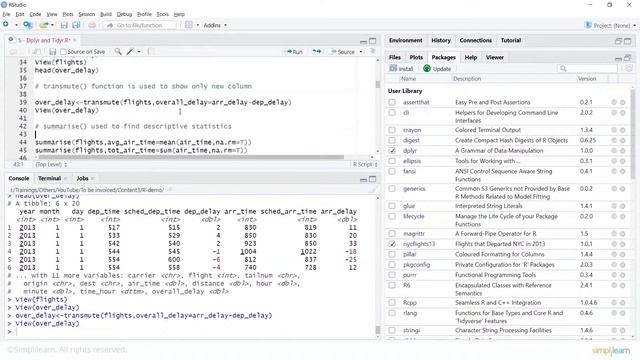The width and height of the screenshot is (640, 360).
Task: Open the panes layout dropdown arrow
Action: pyautogui.click(x=198, y=25)
